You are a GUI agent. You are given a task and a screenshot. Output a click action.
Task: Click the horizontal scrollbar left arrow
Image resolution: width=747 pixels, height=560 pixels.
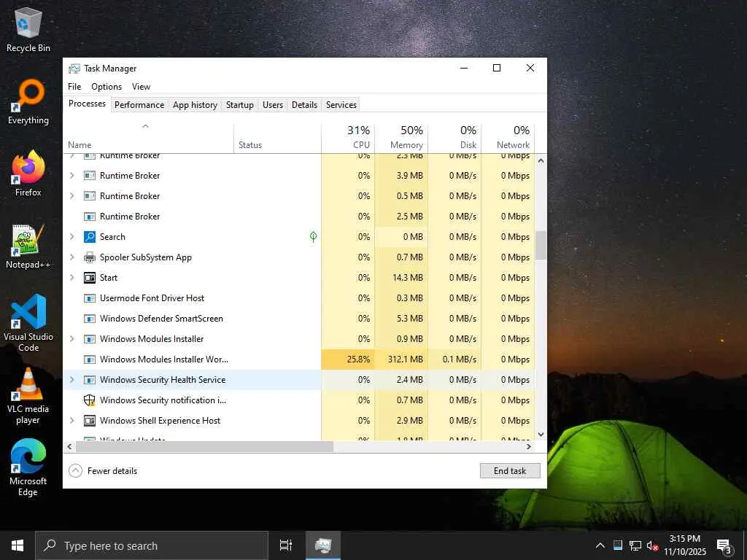pyautogui.click(x=69, y=447)
